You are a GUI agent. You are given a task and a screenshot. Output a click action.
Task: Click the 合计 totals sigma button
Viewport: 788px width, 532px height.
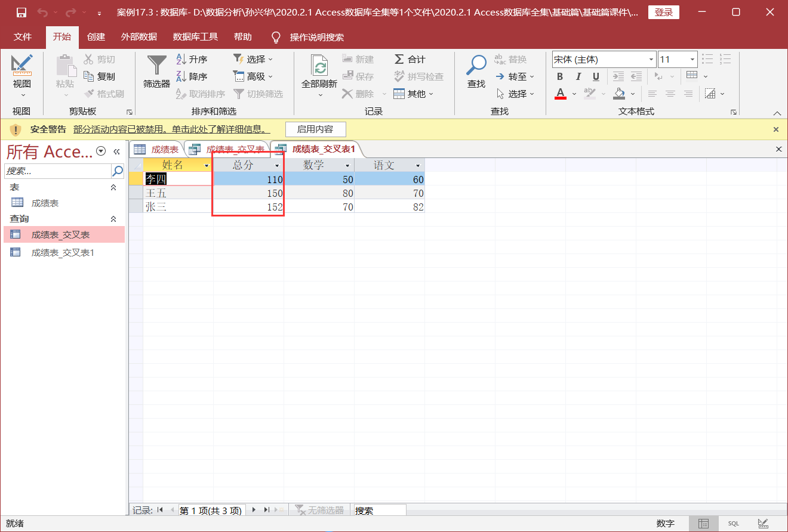(410, 59)
